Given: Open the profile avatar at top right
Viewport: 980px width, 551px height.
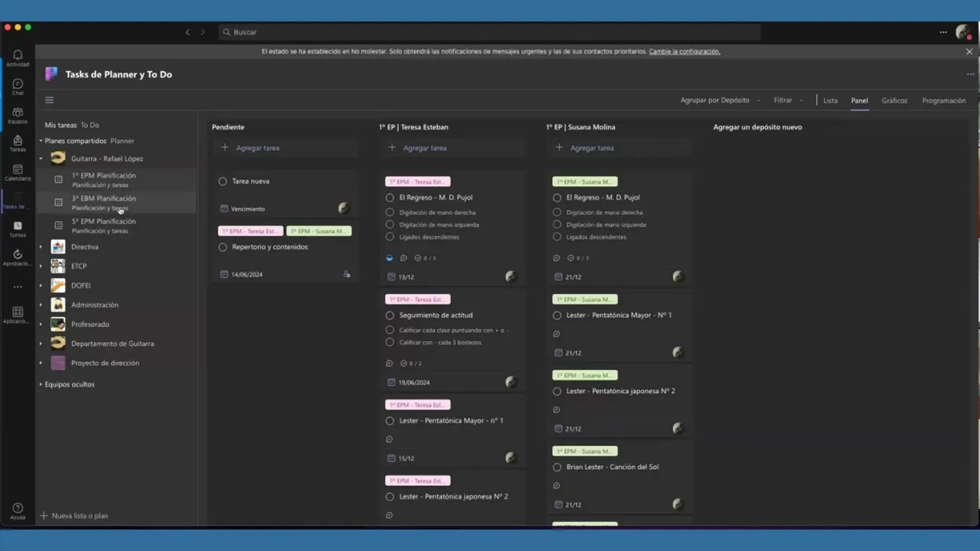Looking at the screenshot, I should (x=963, y=32).
